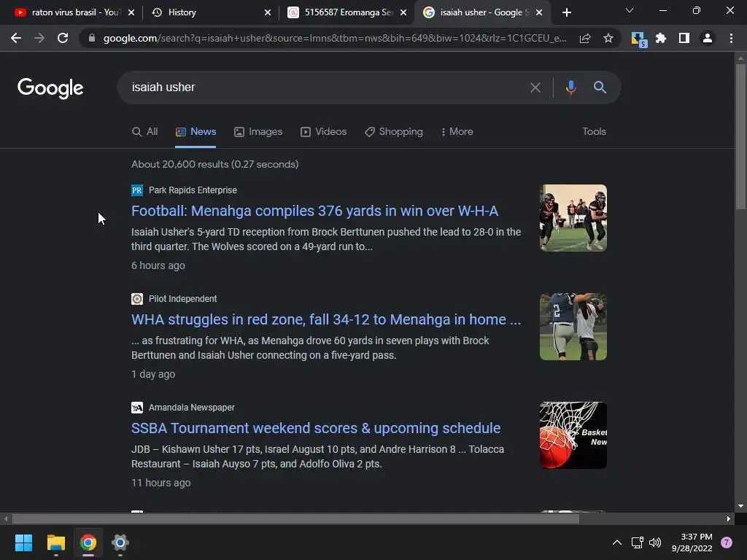747x560 pixels.
Task: Open the SSBA Tournament weekend scores article
Action: coord(316,428)
